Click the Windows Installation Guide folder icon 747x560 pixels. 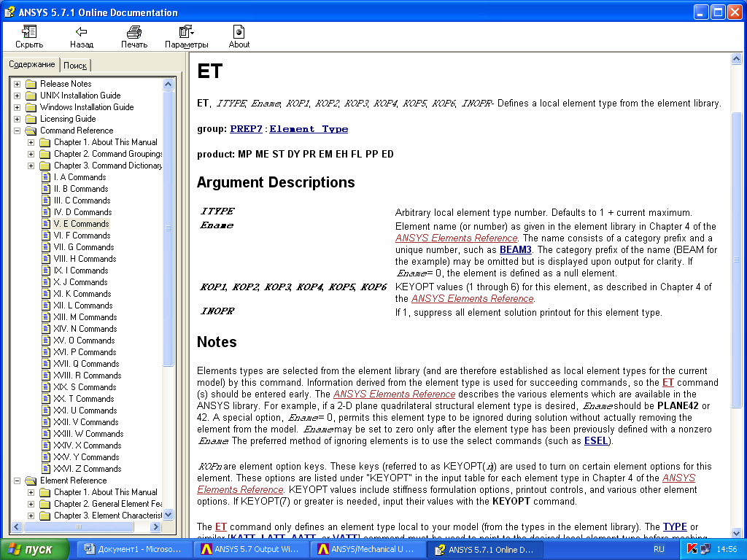31,107
